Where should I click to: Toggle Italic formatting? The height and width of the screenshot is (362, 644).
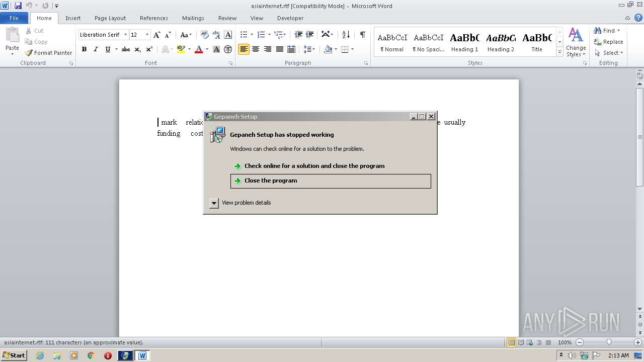point(96,49)
